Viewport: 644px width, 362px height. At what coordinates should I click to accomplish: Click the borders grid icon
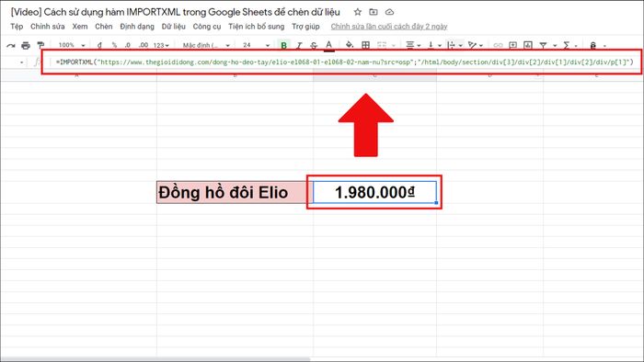(x=365, y=45)
